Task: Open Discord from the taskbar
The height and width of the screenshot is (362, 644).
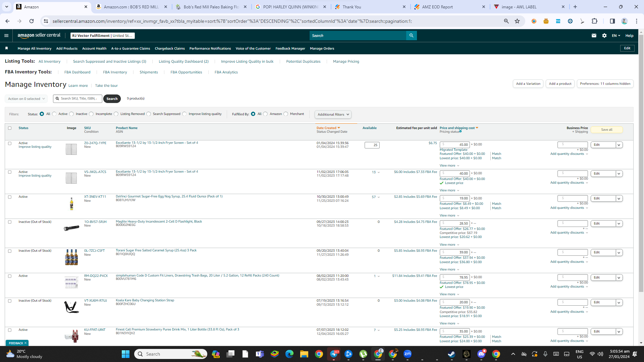Action: 481,354
